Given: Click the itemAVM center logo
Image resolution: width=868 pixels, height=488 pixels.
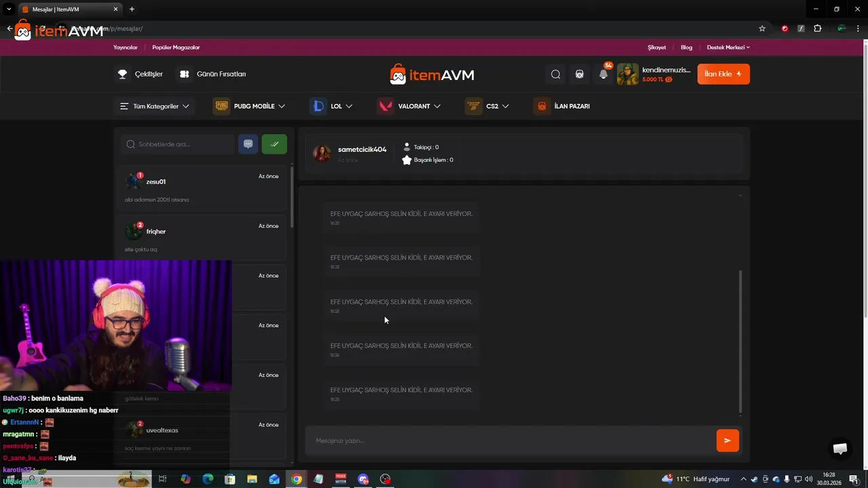Looking at the screenshot, I should point(432,75).
